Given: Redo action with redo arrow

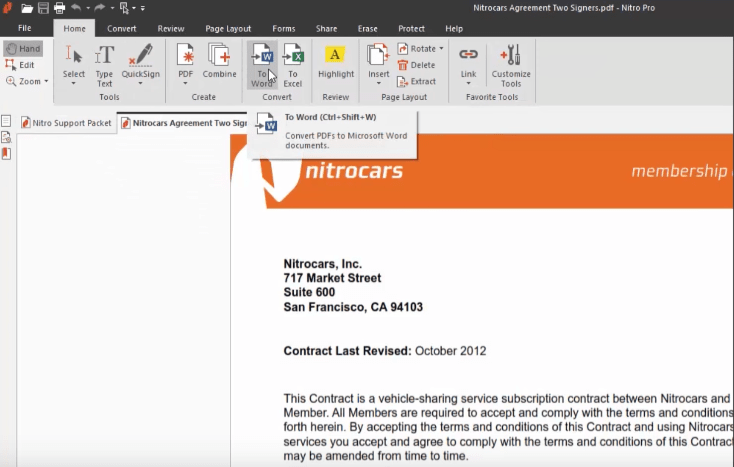Looking at the screenshot, I should tap(100, 7).
